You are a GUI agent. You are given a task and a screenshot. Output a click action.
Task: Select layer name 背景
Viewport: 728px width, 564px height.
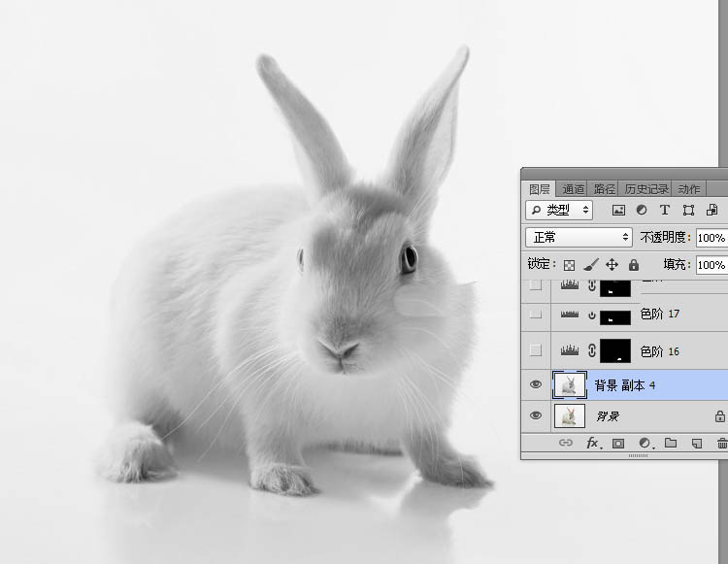click(608, 416)
